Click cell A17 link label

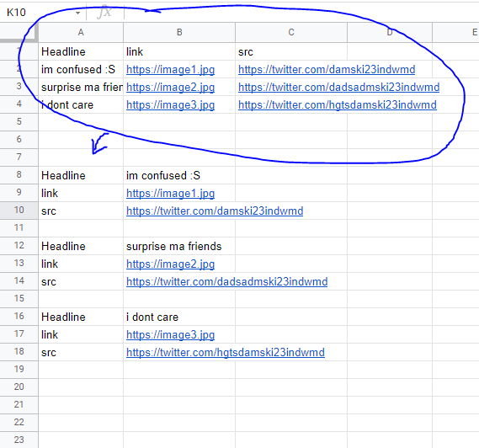point(81,334)
